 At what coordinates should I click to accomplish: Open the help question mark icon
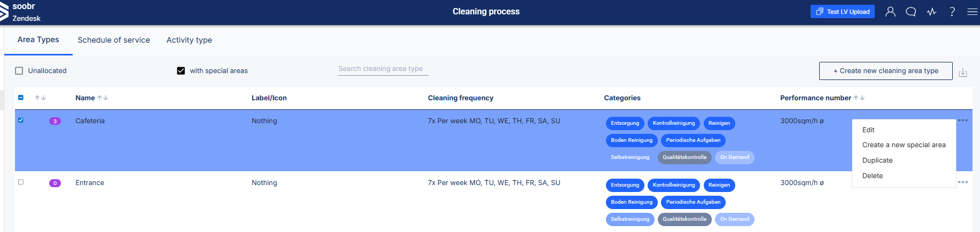pyautogui.click(x=952, y=12)
